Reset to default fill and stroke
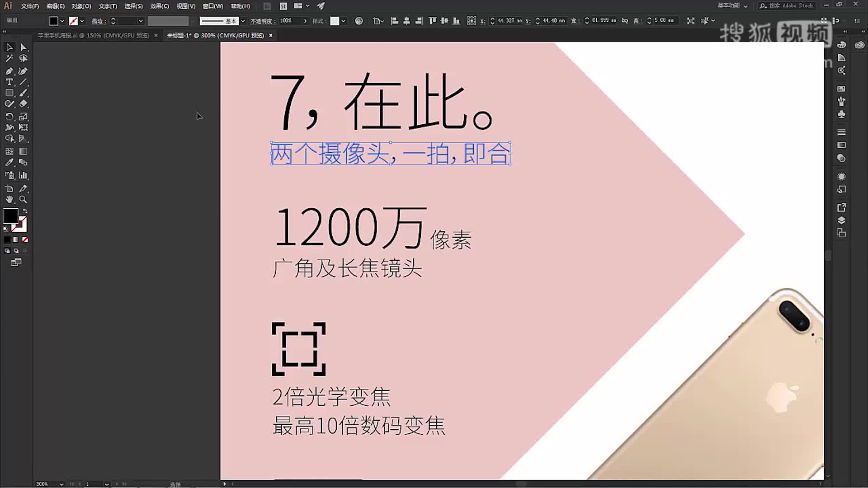 click(x=6, y=229)
